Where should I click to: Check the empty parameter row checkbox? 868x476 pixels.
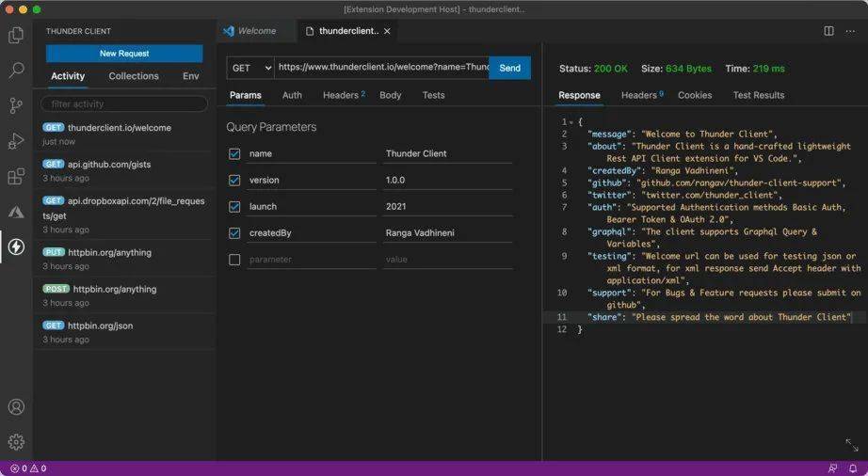(234, 260)
